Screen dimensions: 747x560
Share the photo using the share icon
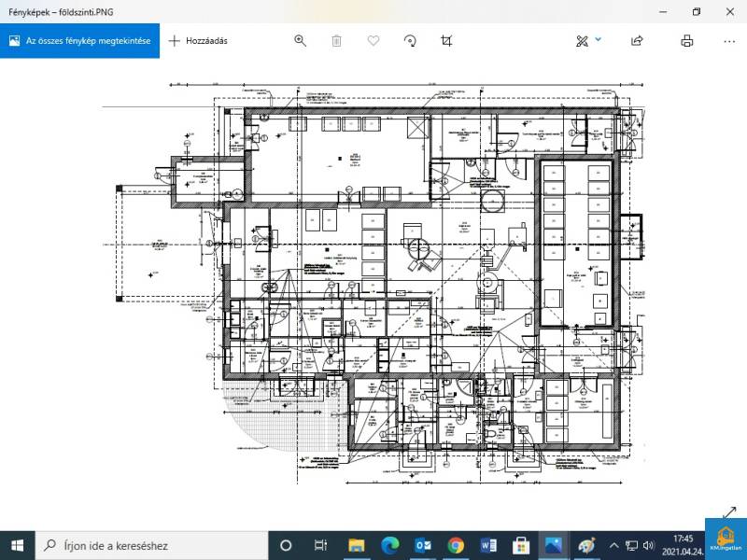coord(638,41)
